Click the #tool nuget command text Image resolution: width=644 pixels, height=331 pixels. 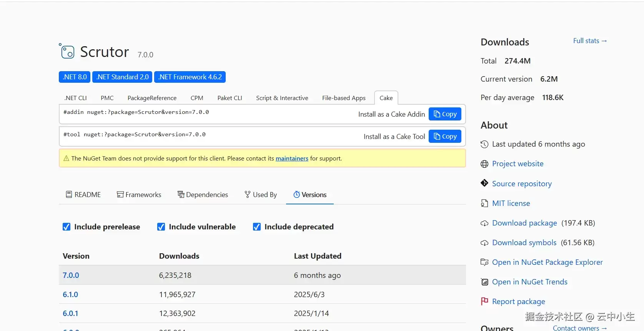pos(135,134)
